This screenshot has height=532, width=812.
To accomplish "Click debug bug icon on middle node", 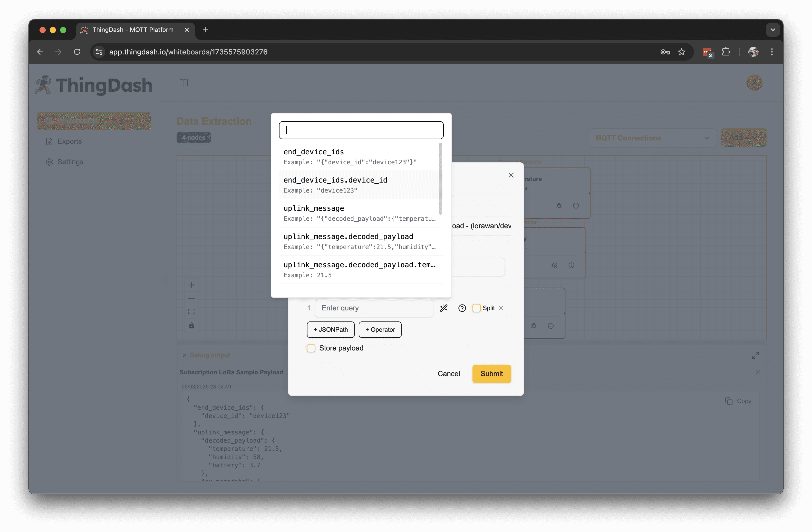I will [554, 265].
